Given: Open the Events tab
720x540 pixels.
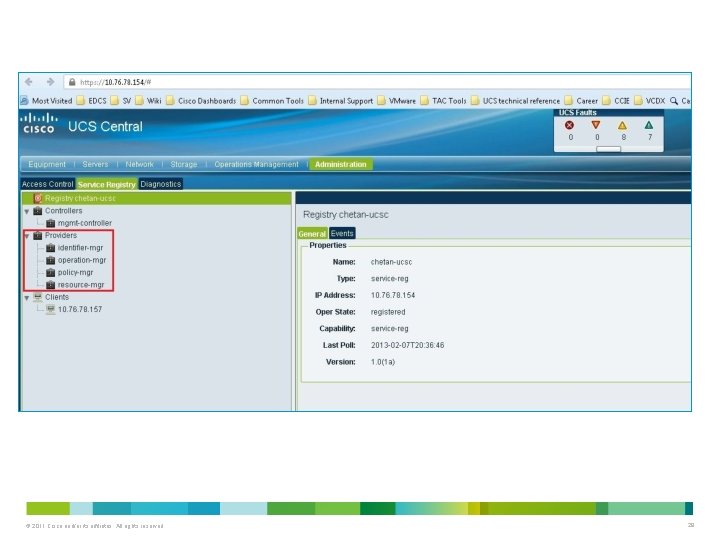Looking at the screenshot, I should tap(342, 234).
